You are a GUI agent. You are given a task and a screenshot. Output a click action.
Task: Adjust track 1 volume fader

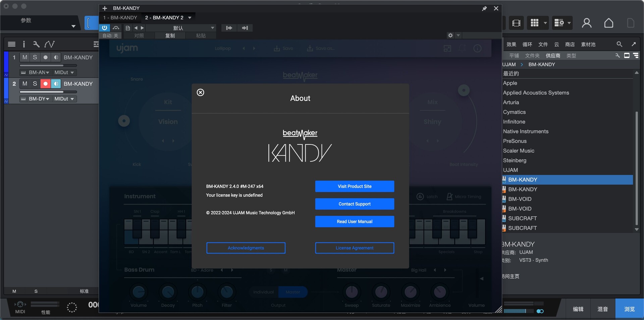click(x=48, y=65)
